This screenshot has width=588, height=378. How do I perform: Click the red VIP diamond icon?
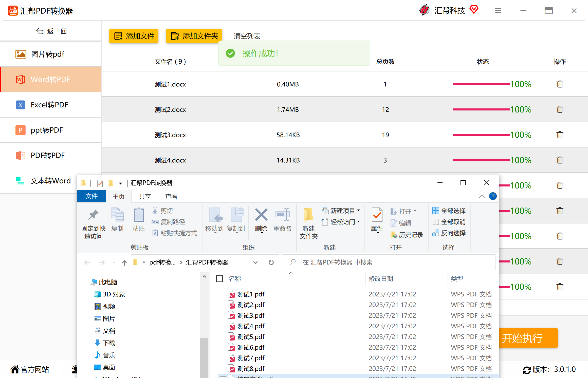(x=474, y=10)
